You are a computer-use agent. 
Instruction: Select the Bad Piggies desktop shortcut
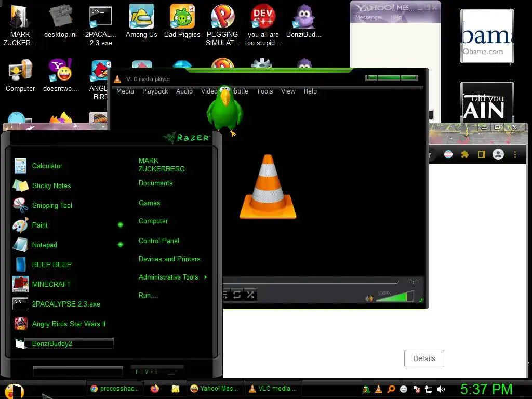coord(182,21)
